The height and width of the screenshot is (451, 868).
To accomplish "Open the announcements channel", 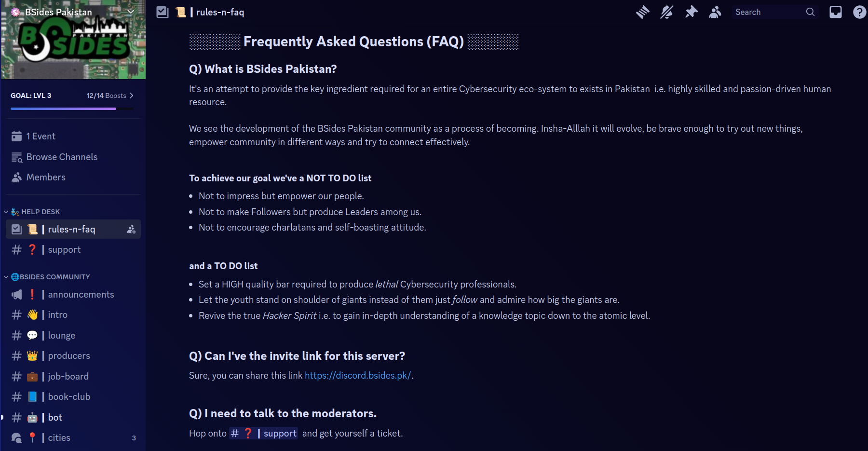I will pyautogui.click(x=81, y=294).
